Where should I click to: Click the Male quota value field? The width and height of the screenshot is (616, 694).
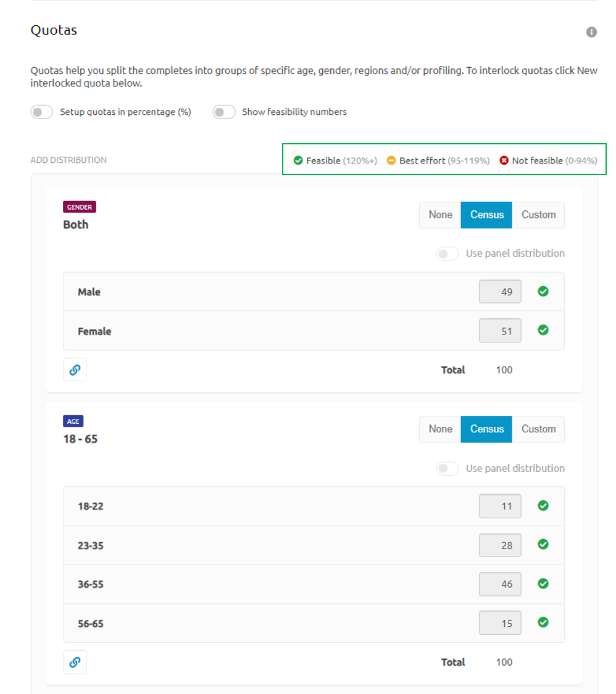click(500, 292)
